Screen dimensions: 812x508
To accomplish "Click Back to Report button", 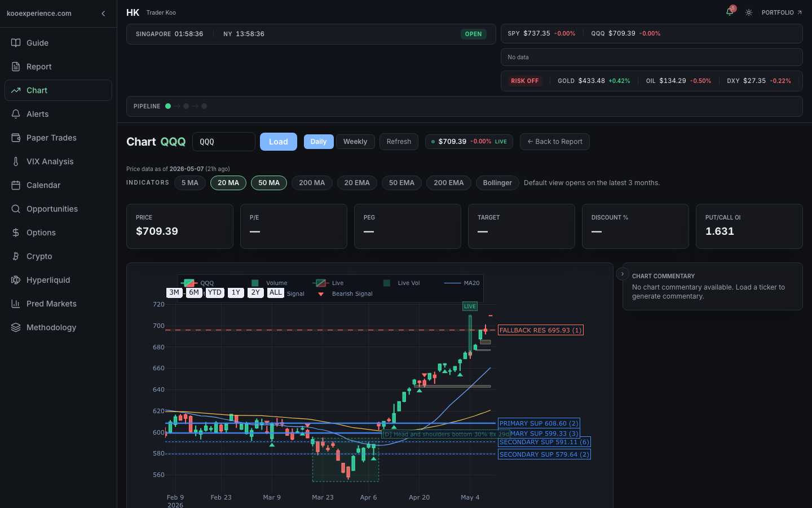I will pos(555,142).
